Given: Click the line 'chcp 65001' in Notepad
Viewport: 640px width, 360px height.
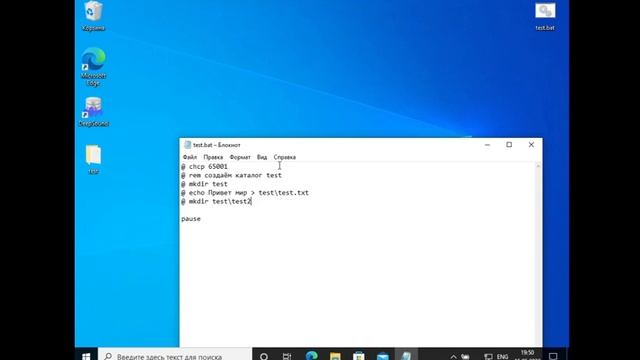Looking at the screenshot, I should pos(204,167).
